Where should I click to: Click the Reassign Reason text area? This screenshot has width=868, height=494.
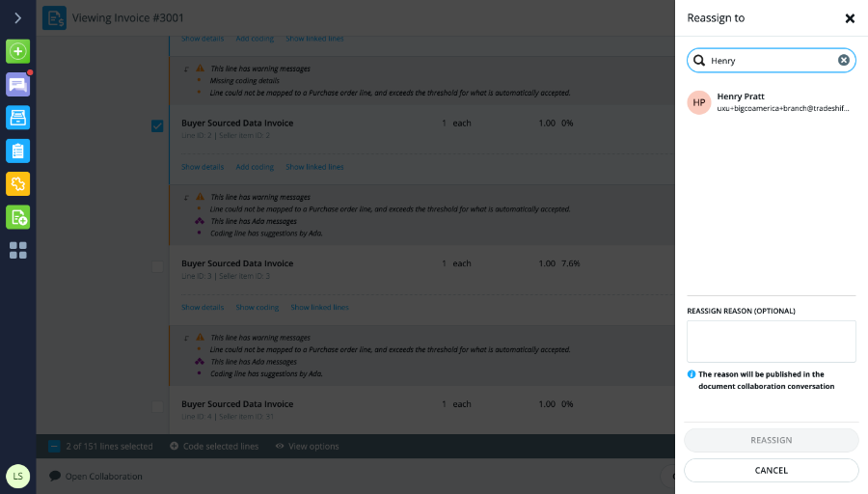(772, 342)
